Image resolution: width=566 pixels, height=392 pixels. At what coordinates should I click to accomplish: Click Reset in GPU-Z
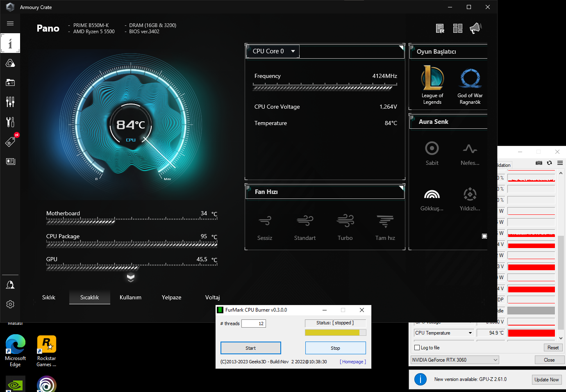coord(553,348)
